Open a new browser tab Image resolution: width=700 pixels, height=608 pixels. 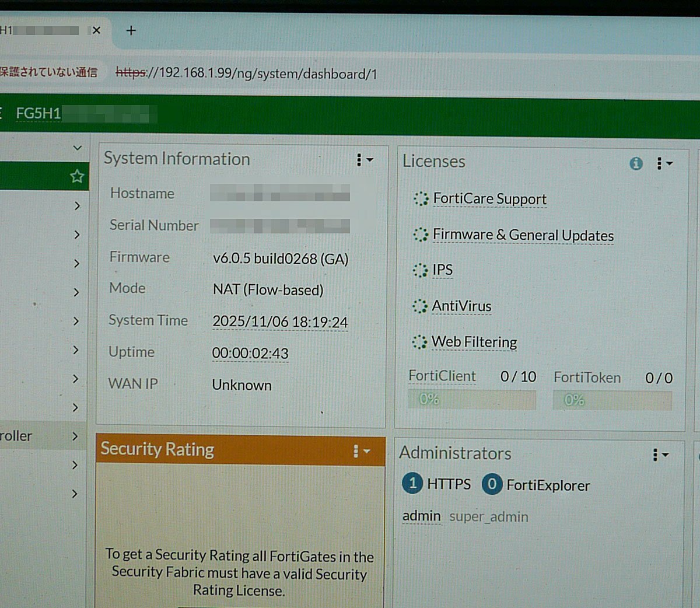[131, 30]
